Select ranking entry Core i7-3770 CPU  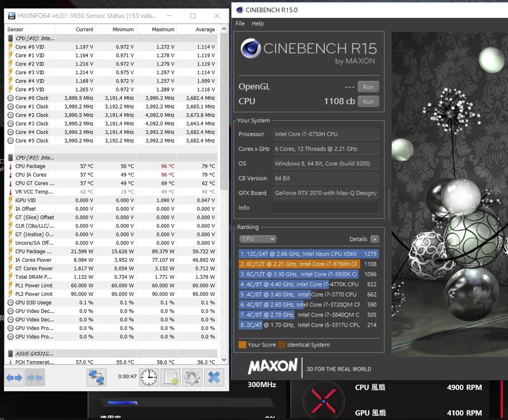coord(309,294)
